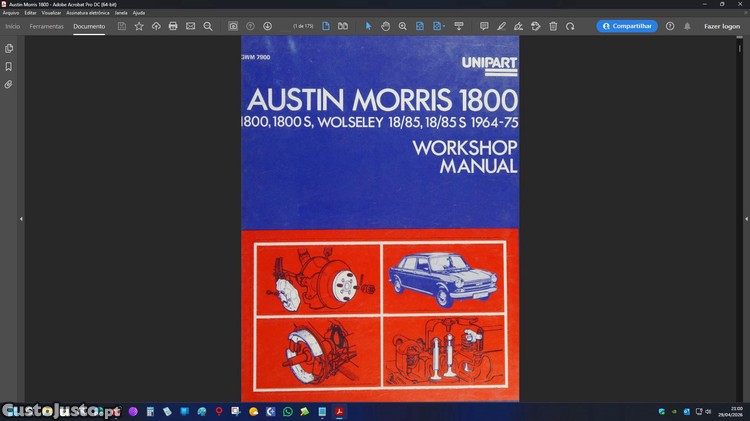Click the Compartilhar button
The image size is (750, 421).
pyautogui.click(x=627, y=26)
